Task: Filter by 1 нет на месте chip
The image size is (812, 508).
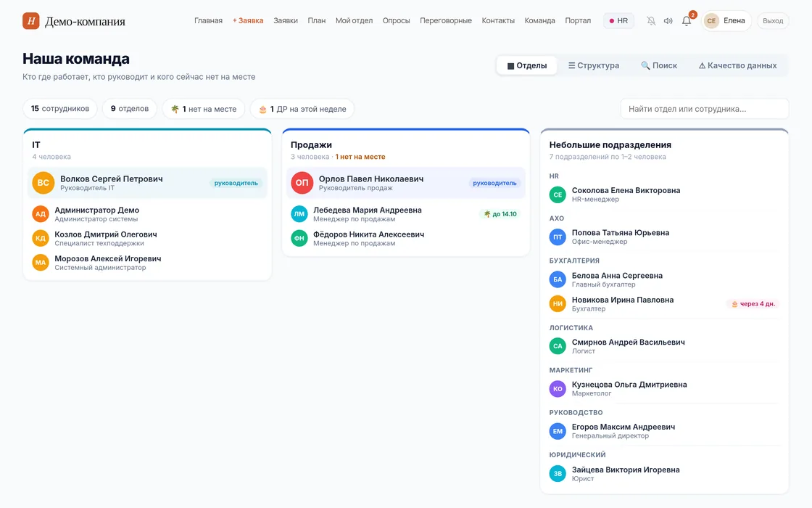Action: tap(204, 109)
